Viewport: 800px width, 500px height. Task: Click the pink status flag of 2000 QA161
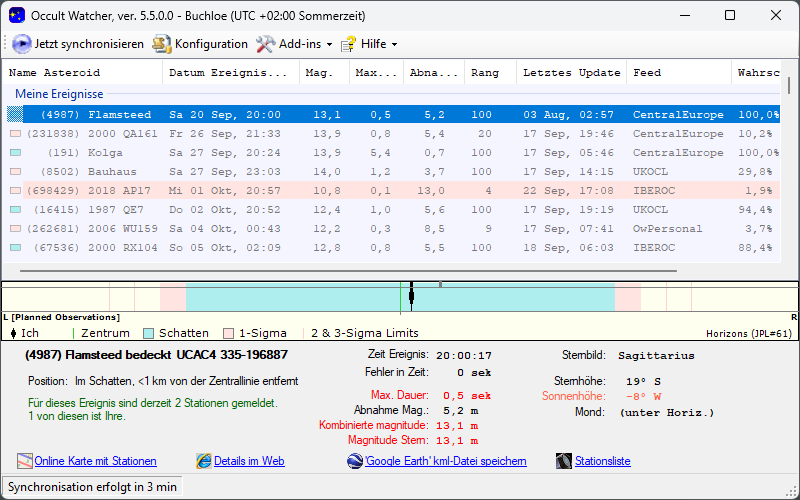[15, 134]
